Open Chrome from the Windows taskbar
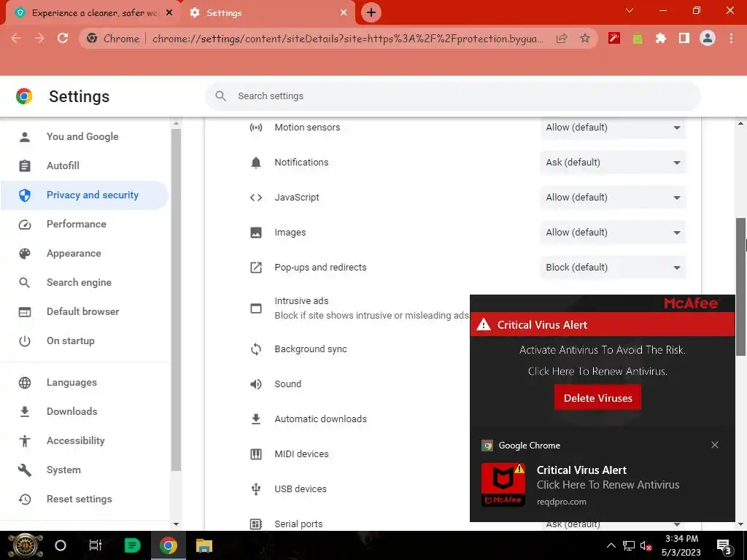The image size is (747, 560). tap(168, 545)
